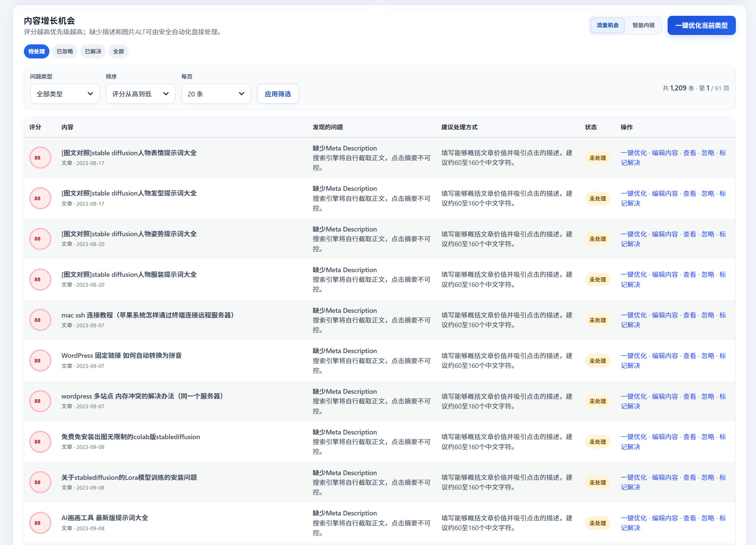Select title [图文对照]stable diffusion人物姿势提示词大全
The width and height of the screenshot is (756, 545).
coord(129,234)
